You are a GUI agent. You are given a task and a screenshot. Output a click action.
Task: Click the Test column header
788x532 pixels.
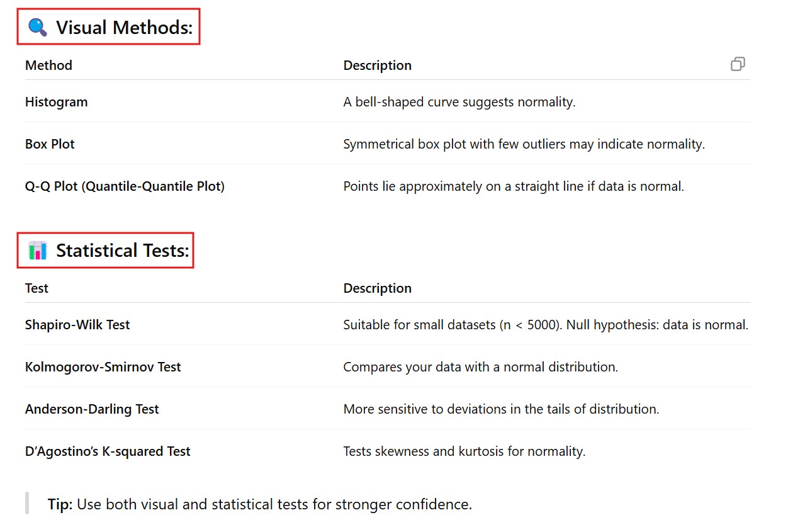(37, 288)
